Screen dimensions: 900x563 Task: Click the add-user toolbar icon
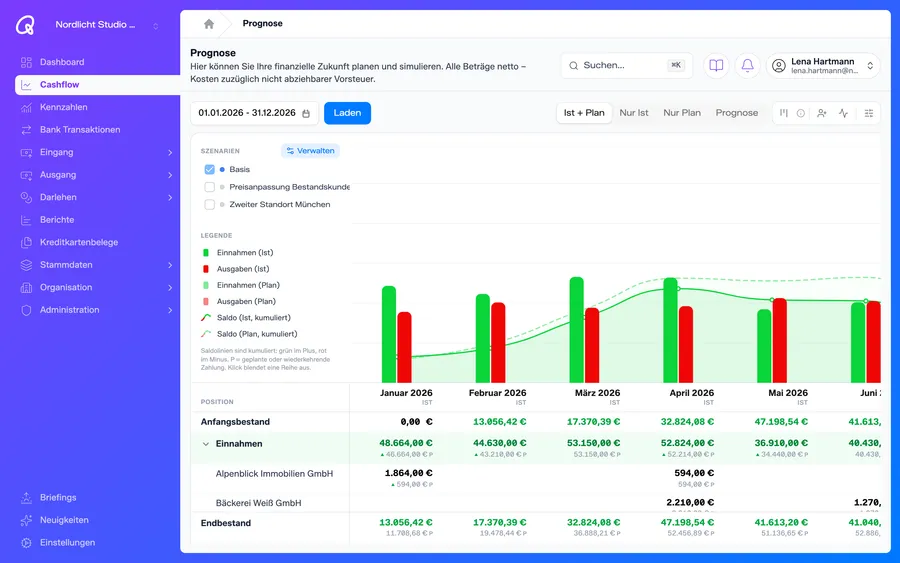(822, 113)
